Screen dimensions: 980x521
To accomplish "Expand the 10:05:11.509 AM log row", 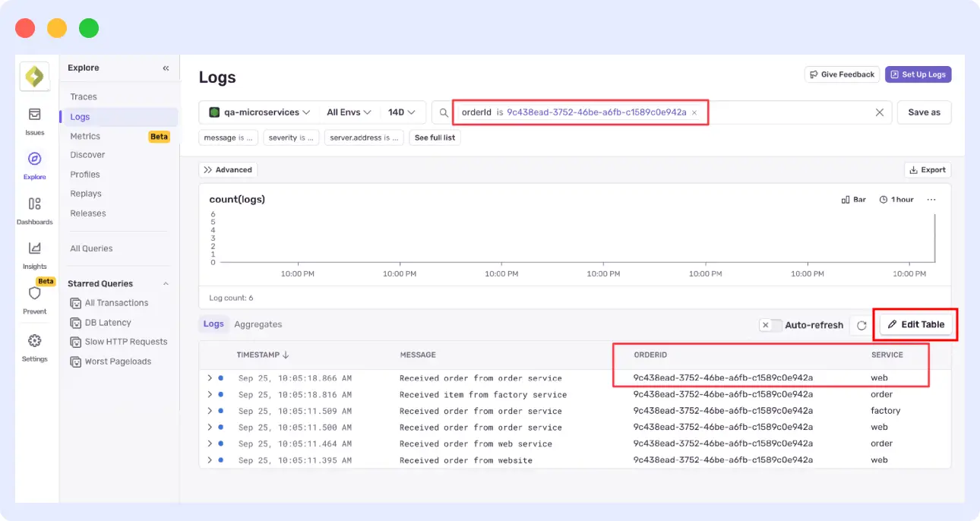I will coord(210,411).
